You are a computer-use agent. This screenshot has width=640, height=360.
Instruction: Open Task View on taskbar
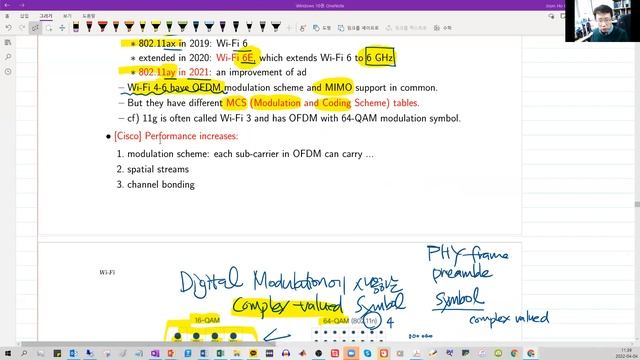click(x=40, y=353)
